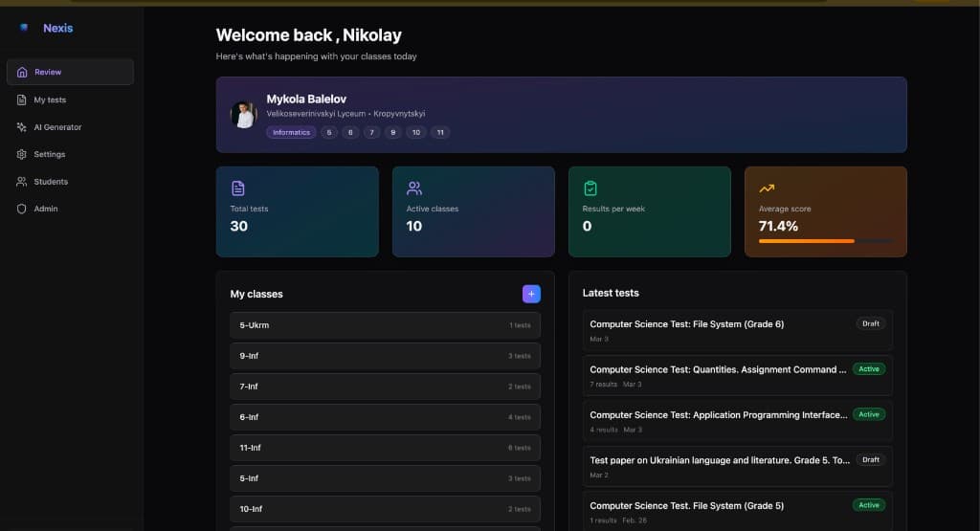This screenshot has height=531, width=980.
Task: Select the grade 9 tag in profile
Action: click(393, 132)
